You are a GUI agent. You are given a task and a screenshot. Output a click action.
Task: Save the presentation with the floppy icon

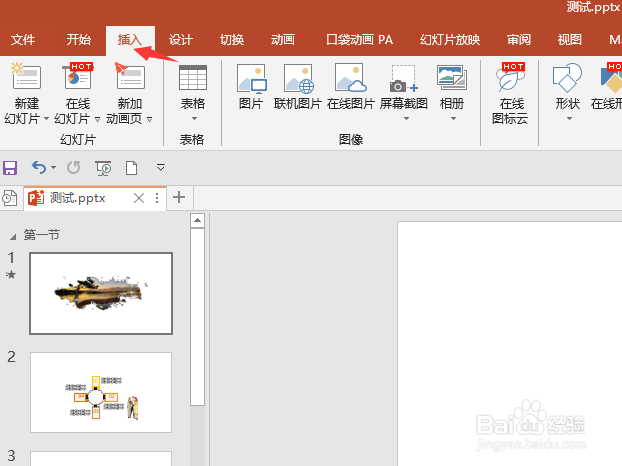click(10, 168)
